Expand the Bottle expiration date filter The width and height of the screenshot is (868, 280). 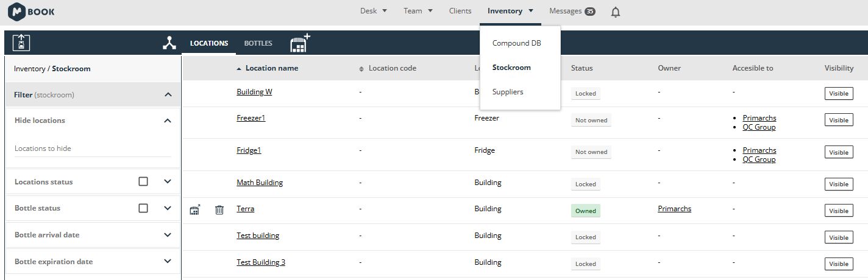pyautogui.click(x=168, y=262)
